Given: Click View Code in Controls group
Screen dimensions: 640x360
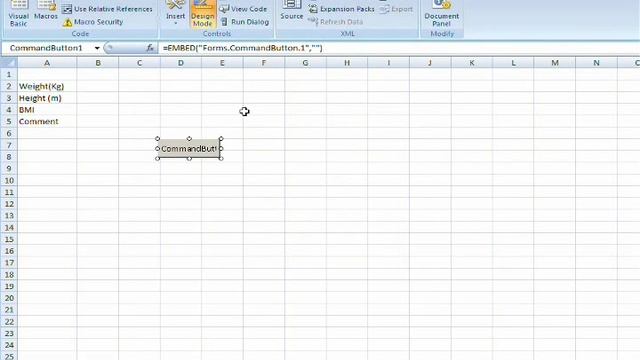Looking at the screenshot, I should (243, 9).
